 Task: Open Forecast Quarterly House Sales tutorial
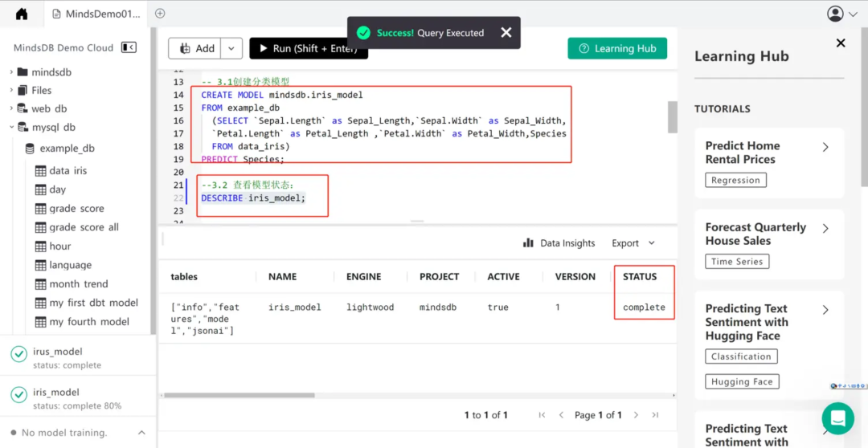click(x=769, y=244)
